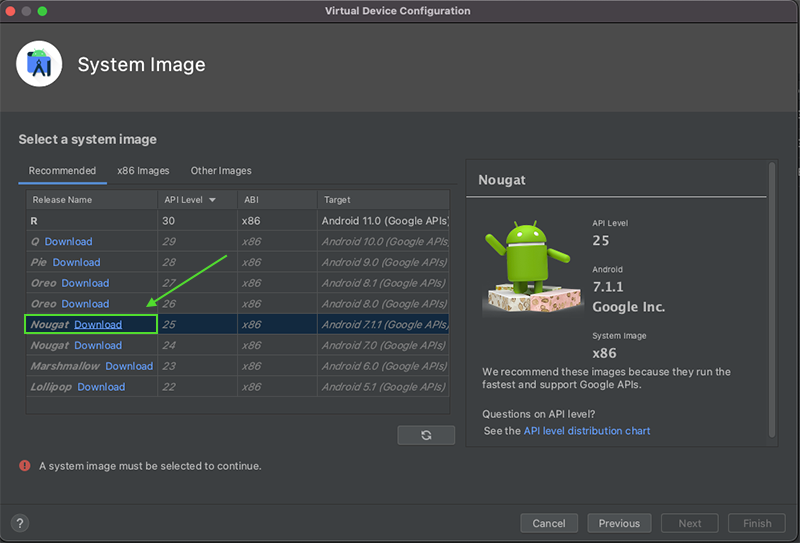Click the red error warning icon
Image resolution: width=800 pixels, height=543 pixels.
click(25, 466)
